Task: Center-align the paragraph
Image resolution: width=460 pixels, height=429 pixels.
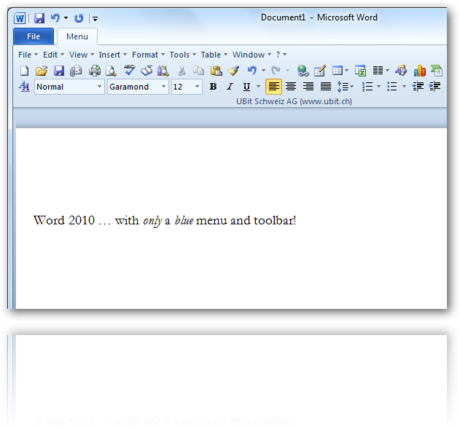Action: pos(291,87)
